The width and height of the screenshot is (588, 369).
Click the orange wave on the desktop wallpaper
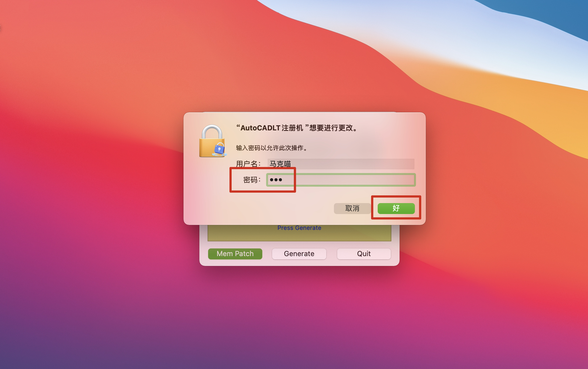(520, 104)
